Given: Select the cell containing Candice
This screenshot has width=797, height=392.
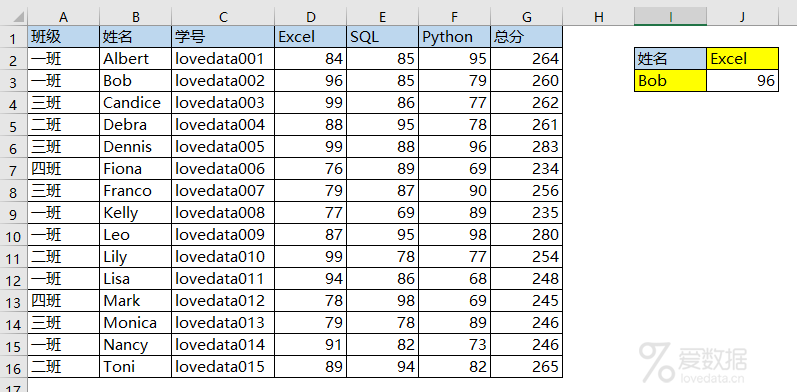Looking at the screenshot, I should tap(136, 103).
